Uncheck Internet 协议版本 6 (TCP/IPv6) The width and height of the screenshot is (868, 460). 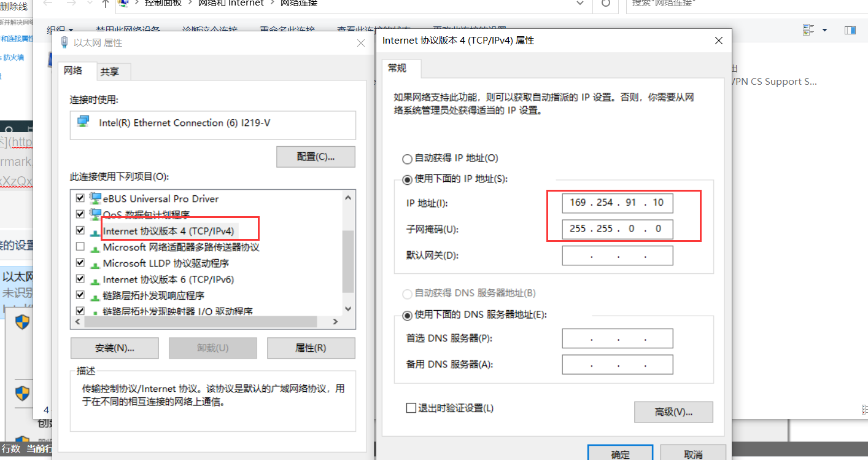(x=80, y=278)
